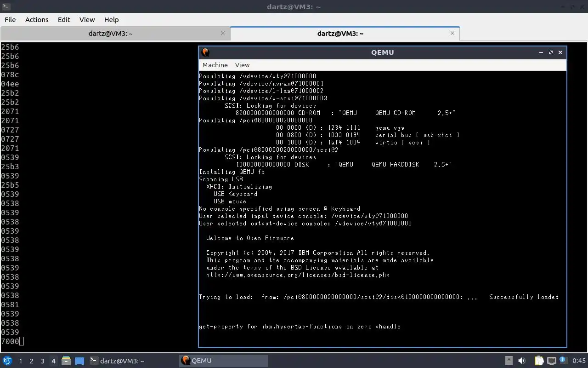
Task: Click the 0:45 panel clock
Action: point(579,361)
